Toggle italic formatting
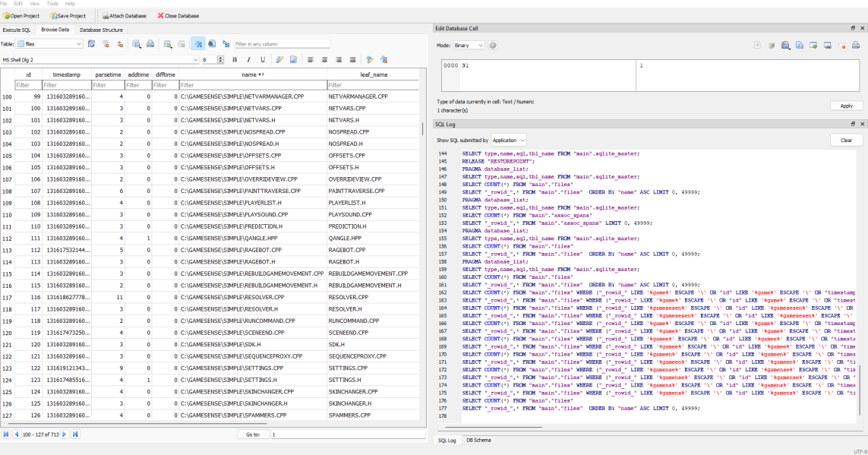 pos(247,59)
